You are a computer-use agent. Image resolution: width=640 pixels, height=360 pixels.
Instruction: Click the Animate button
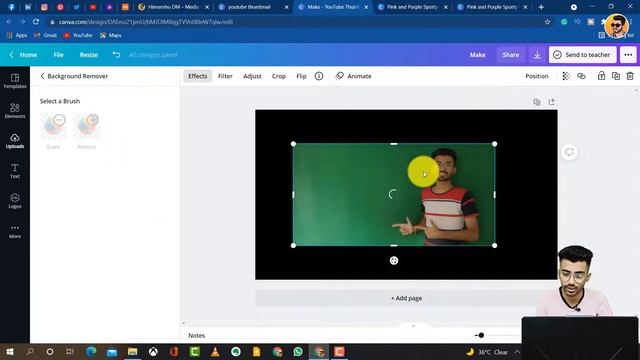pyautogui.click(x=353, y=76)
